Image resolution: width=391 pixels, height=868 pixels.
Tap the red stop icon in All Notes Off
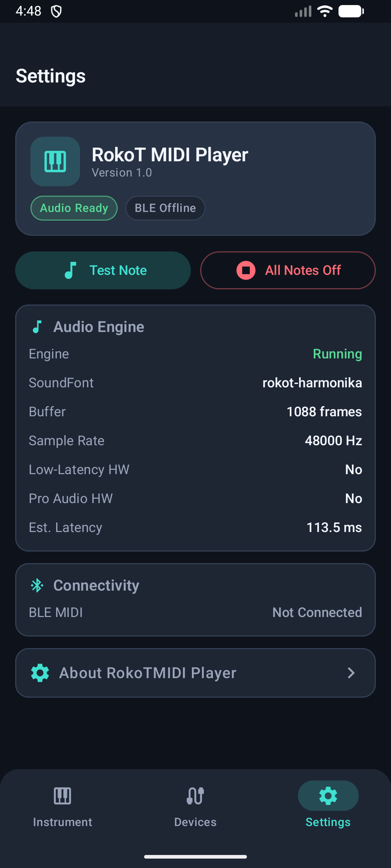(246, 270)
